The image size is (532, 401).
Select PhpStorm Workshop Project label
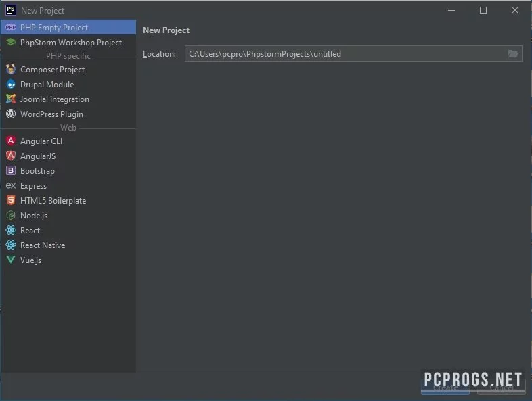tap(71, 43)
